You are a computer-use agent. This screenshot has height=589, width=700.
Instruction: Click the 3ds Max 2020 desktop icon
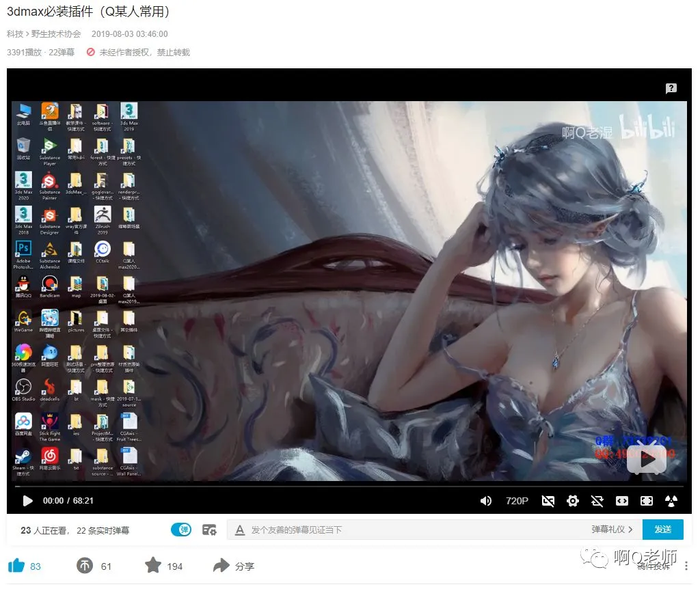point(24,185)
